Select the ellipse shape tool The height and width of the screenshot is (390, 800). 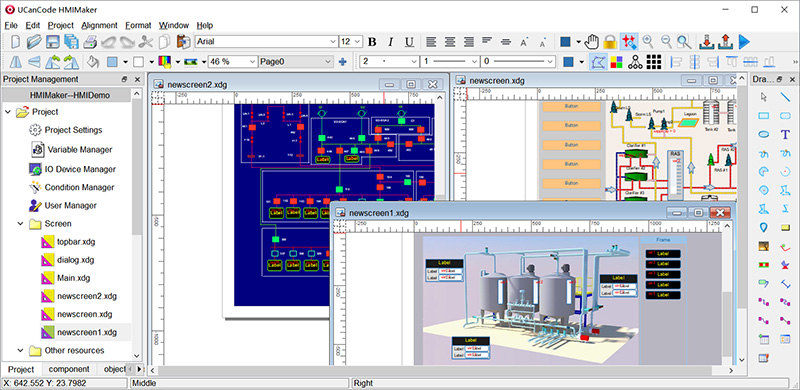pos(764,134)
